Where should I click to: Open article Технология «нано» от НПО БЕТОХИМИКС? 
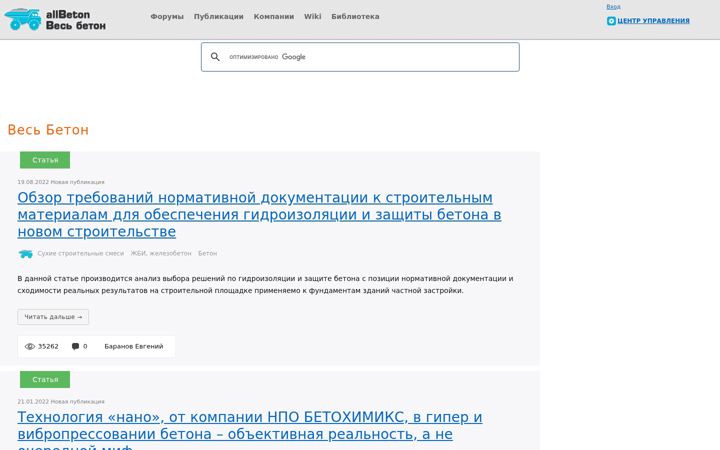[x=250, y=429]
